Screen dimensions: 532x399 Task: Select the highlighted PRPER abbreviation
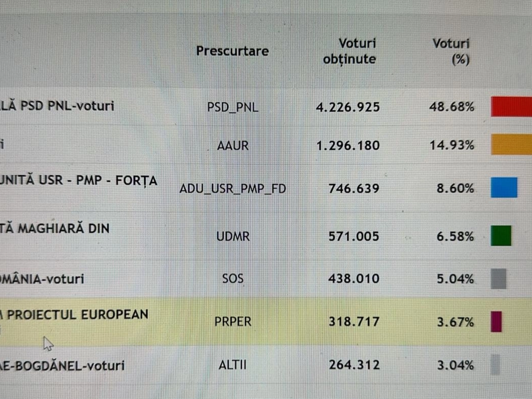pos(233,322)
